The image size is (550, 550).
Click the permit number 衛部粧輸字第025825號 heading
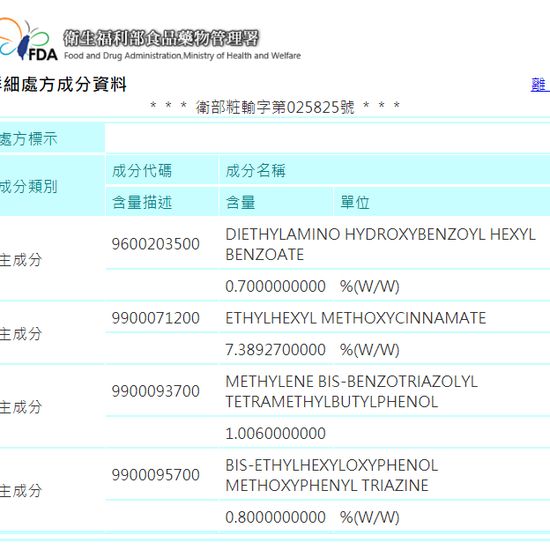[x=275, y=107]
